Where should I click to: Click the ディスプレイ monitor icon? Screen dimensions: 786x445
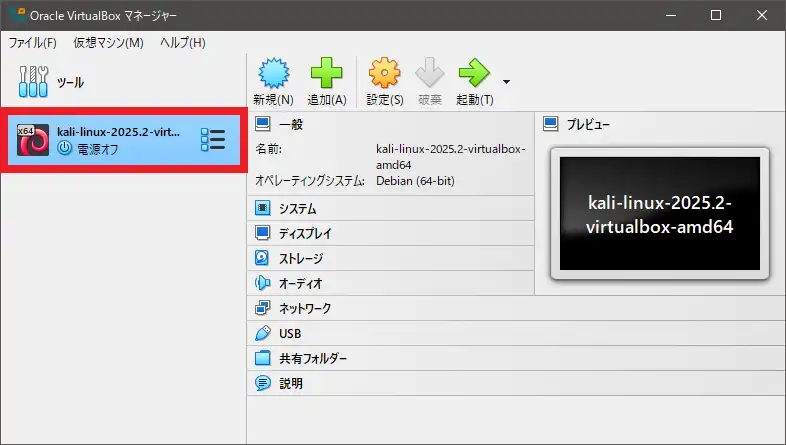[263, 233]
